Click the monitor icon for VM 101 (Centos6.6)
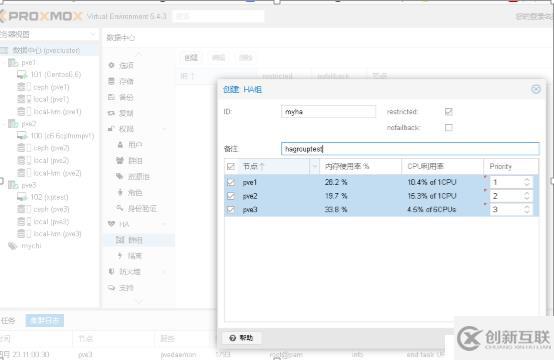Screen dimensions: 554x360 pyautogui.click(x=22, y=75)
